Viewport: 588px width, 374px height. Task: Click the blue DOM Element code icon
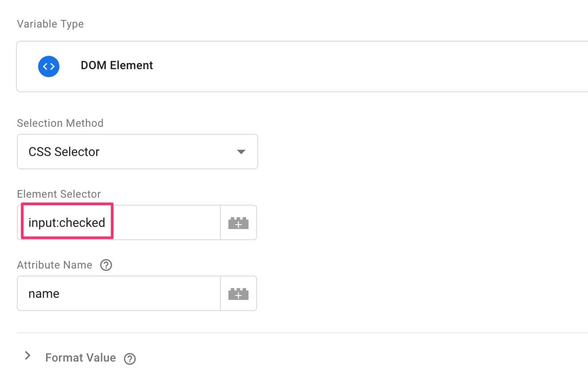[x=48, y=66]
